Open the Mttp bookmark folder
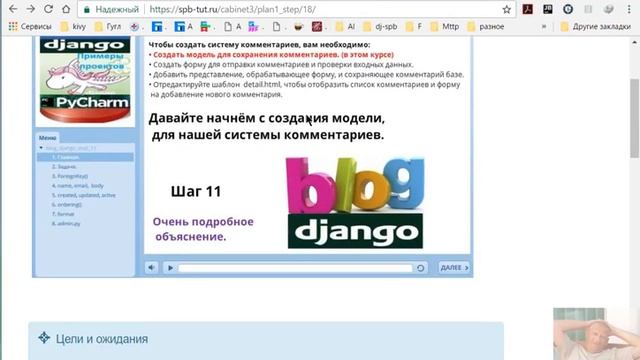 tap(445, 27)
